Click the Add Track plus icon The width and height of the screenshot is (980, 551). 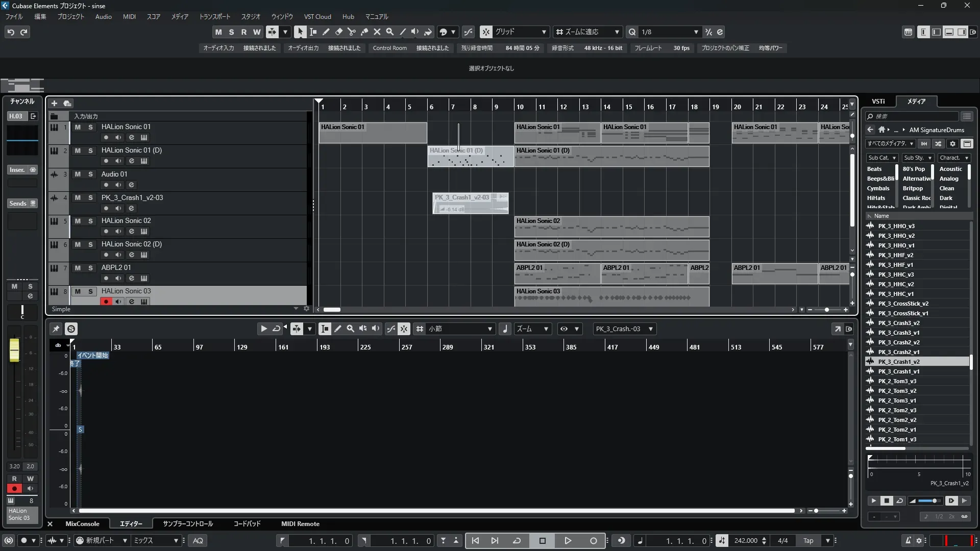[54, 104]
